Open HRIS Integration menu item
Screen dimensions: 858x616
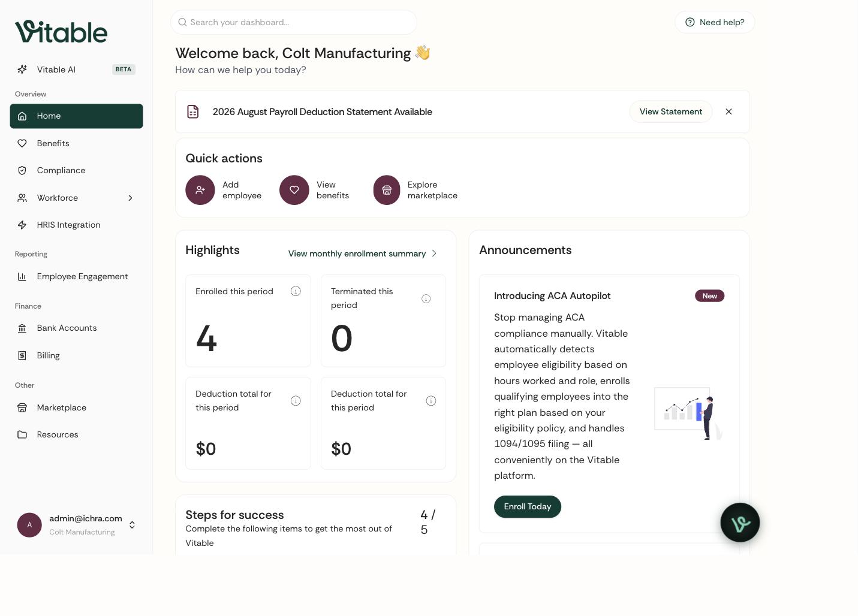(76, 225)
